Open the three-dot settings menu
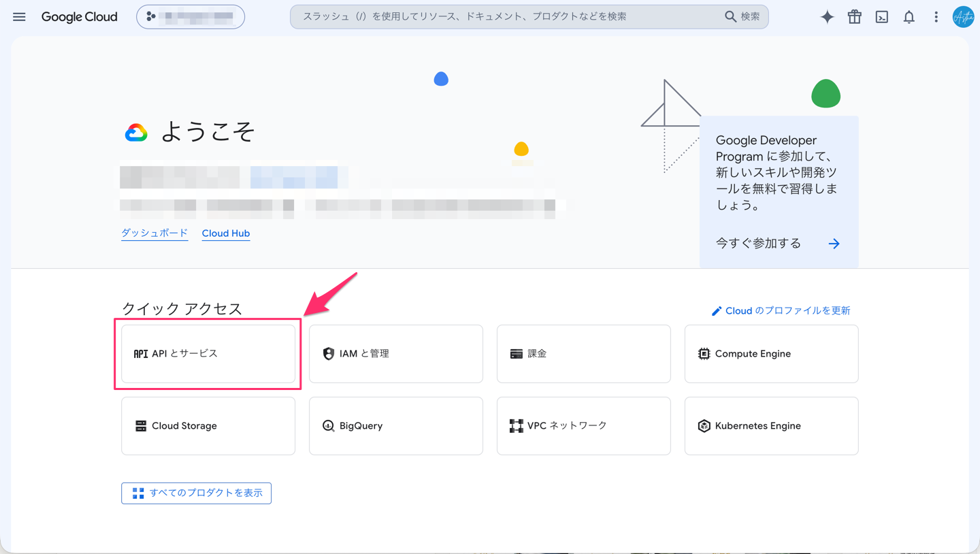980x554 pixels. (x=936, y=17)
